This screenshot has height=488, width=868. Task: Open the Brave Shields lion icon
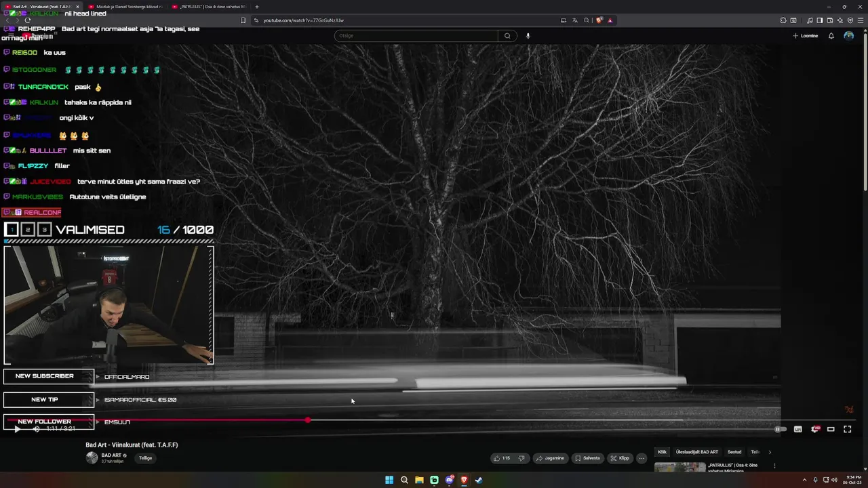pyautogui.click(x=599, y=20)
